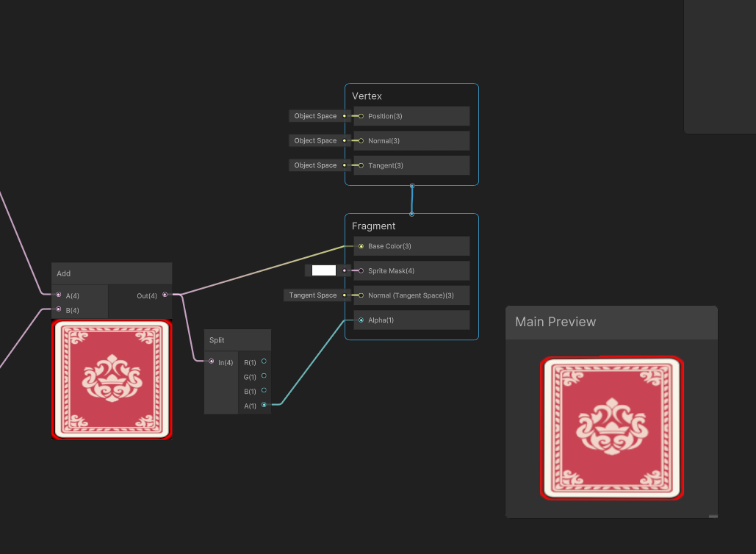The height and width of the screenshot is (554, 756).
Task: Click the Split node title header
Action: 237,340
